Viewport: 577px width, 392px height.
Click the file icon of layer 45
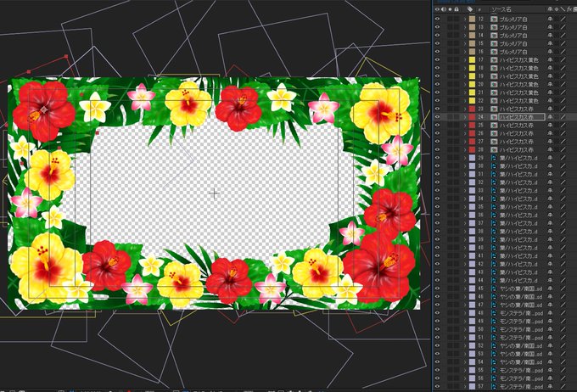pyautogui.click(x=494, y=288)
